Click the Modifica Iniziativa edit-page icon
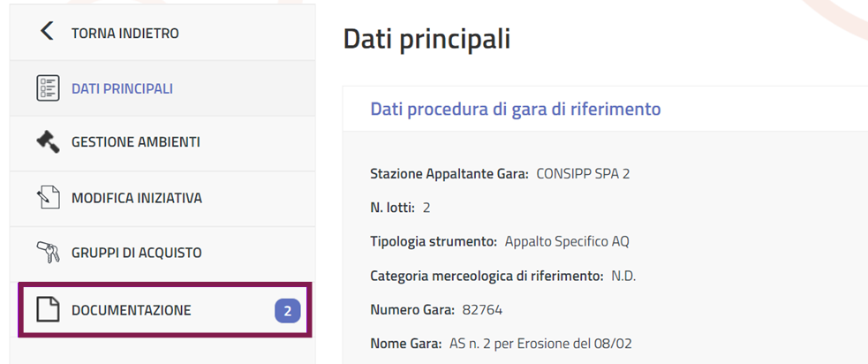Screen dimensions: 868x364 tap(48, 197)
